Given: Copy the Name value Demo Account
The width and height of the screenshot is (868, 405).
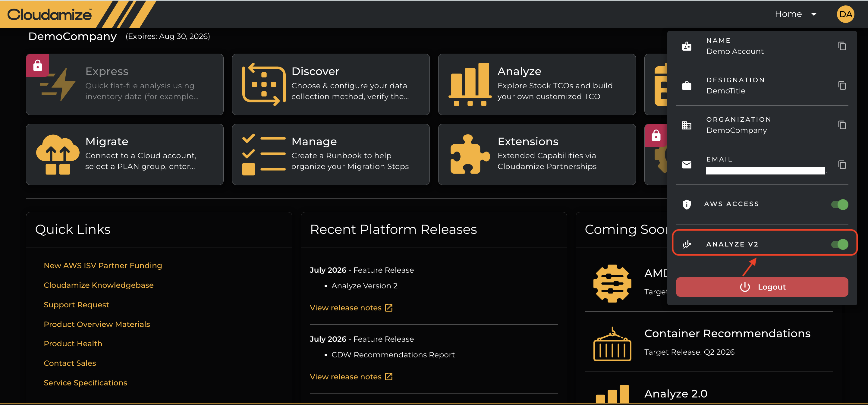Looking at the screenshot, I should (842, 46).
